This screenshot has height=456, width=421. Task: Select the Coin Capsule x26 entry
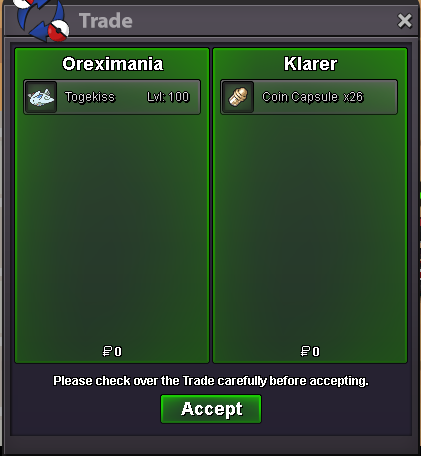(309, 97)
